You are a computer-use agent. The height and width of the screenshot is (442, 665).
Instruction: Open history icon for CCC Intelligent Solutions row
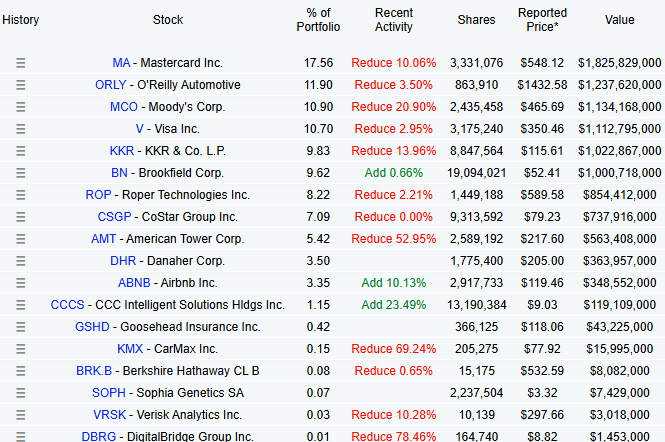20,305
